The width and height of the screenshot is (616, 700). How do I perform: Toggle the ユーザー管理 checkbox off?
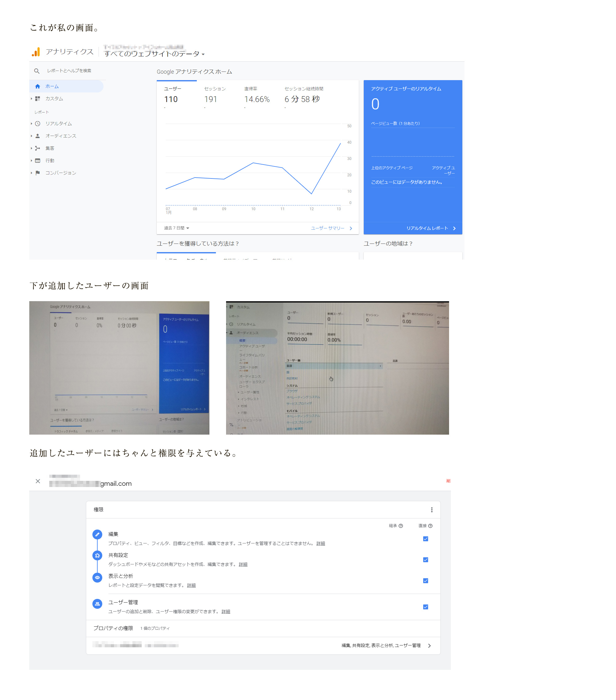coord(425,607)
